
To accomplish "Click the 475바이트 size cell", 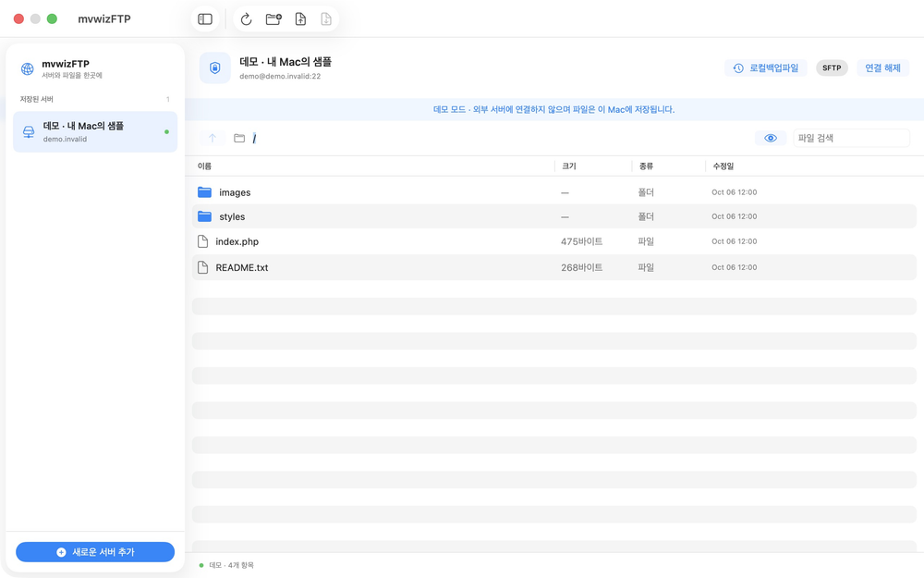I will 581,241.
